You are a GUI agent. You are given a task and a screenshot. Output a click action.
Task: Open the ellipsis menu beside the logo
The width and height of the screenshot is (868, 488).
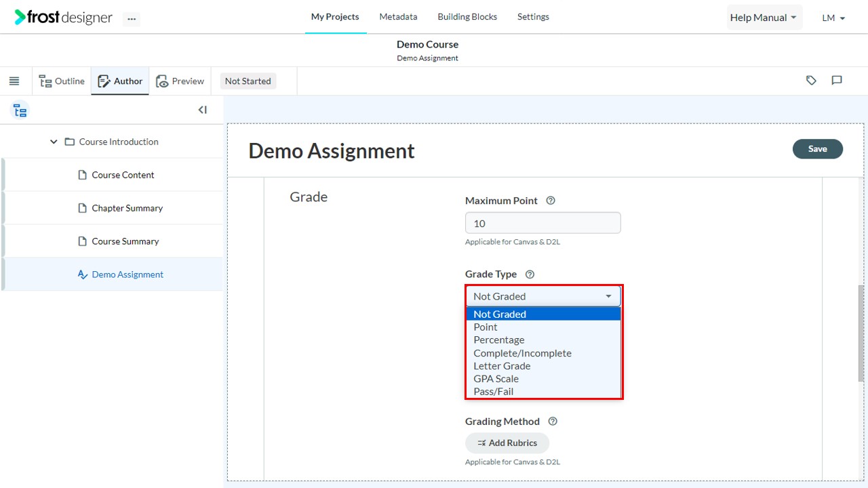pyautogui.click(x=132, y=19)
